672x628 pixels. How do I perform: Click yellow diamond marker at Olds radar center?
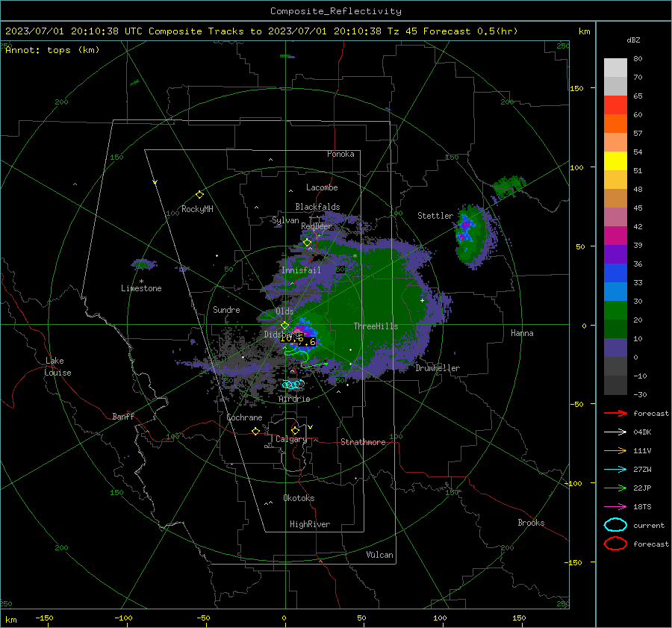pos(284,326)
